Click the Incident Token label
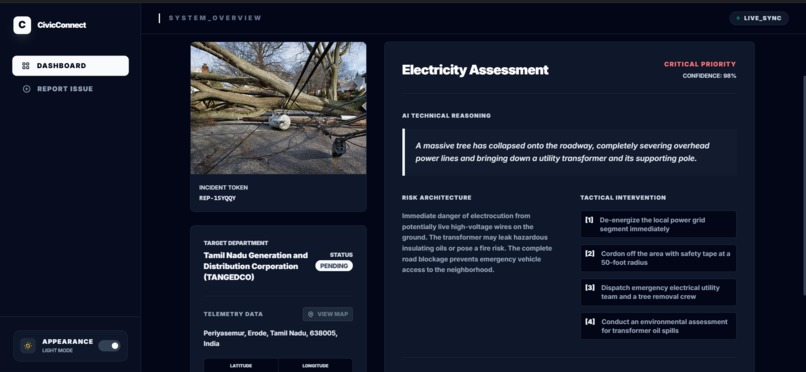Screen dimensions: 806x372 (223, 188)
